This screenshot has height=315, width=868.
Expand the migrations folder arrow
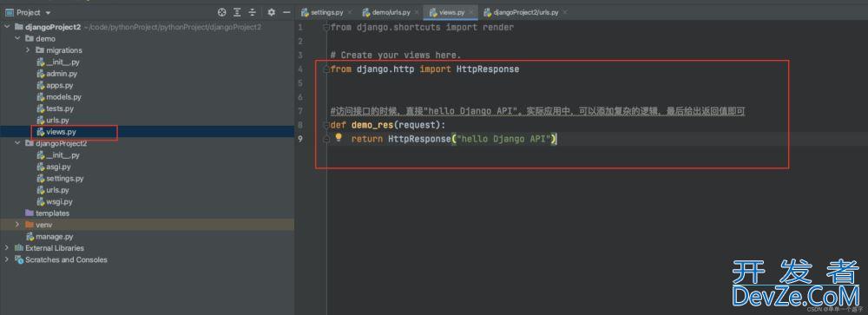29,49
